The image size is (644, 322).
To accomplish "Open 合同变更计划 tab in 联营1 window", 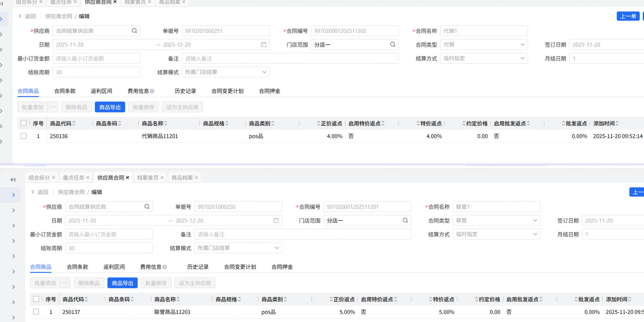I will coord(240,267).
